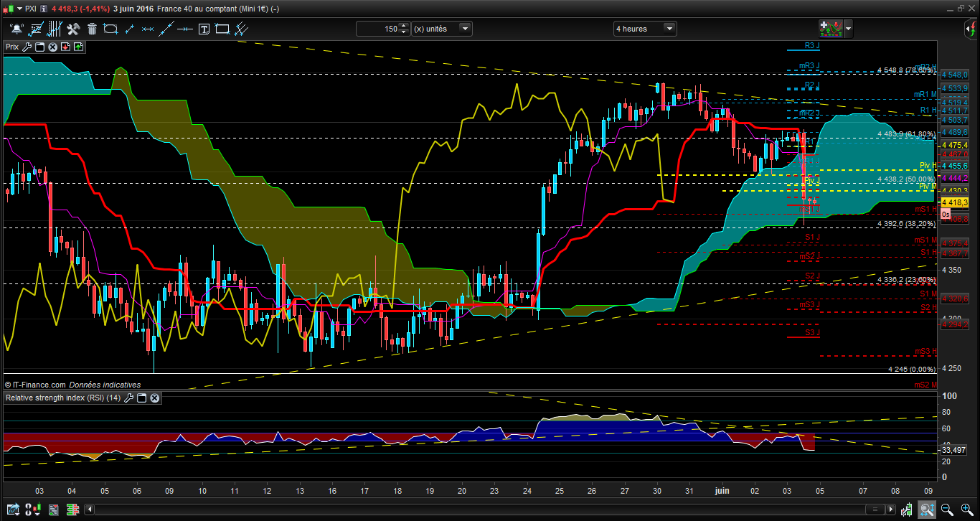
Task: Select the vertical lines drawing tool
Action: [54, 29]
